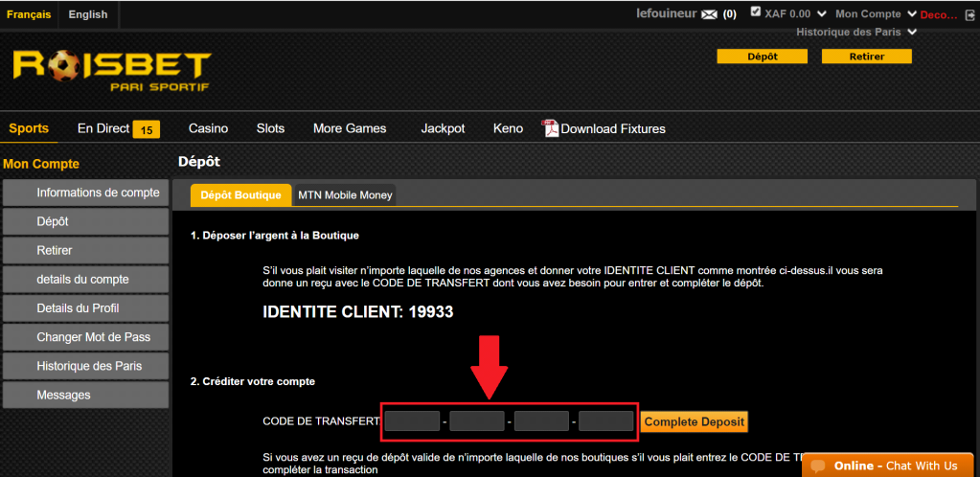Click the Roisbet Pari Sportif logo
This screenshot has height=477, width=980.
(112, 71)
